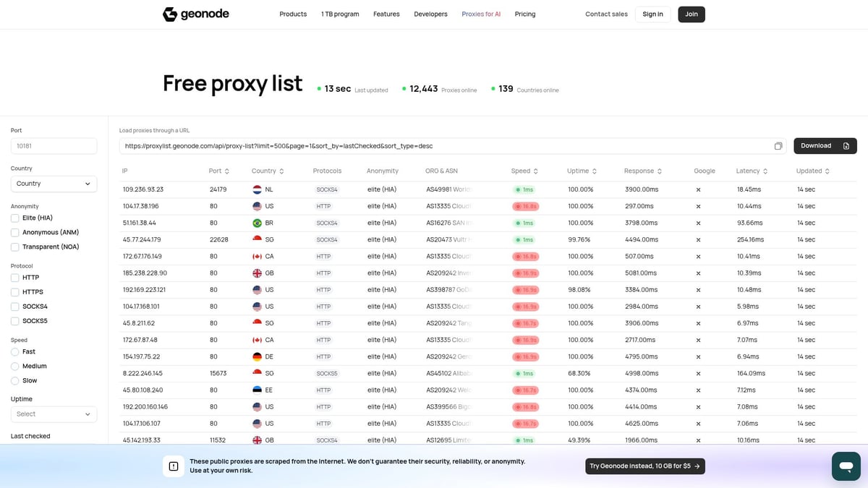Open the Country dropdown filter
The height and width of the screenshot is (488, 868).
pyautogui.click(x=54, y=184)
